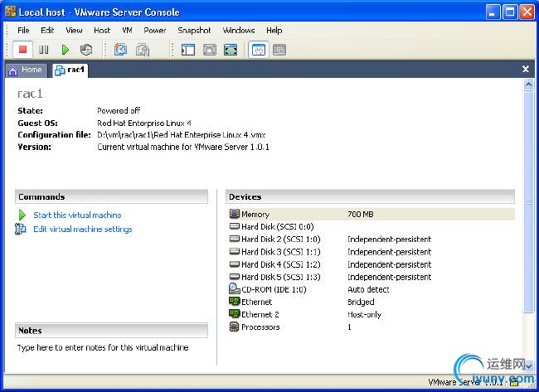Select the Hard Disk 5 (SCSI 1:3) label
Viewport: 539px width, 392px height.
[280, 277]
